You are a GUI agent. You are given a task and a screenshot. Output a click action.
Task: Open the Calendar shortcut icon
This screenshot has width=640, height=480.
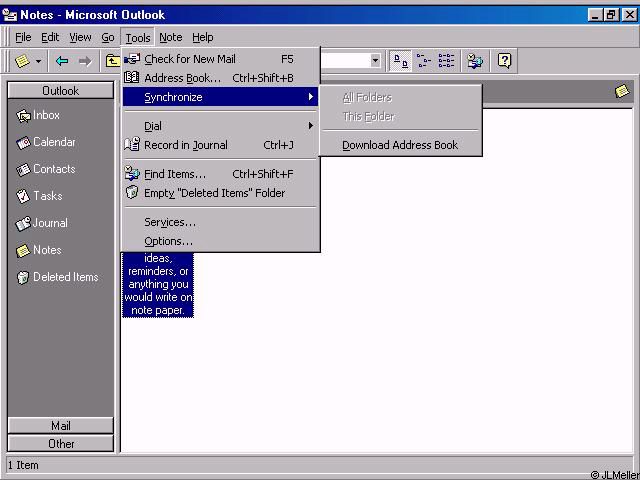pos(23,143)
